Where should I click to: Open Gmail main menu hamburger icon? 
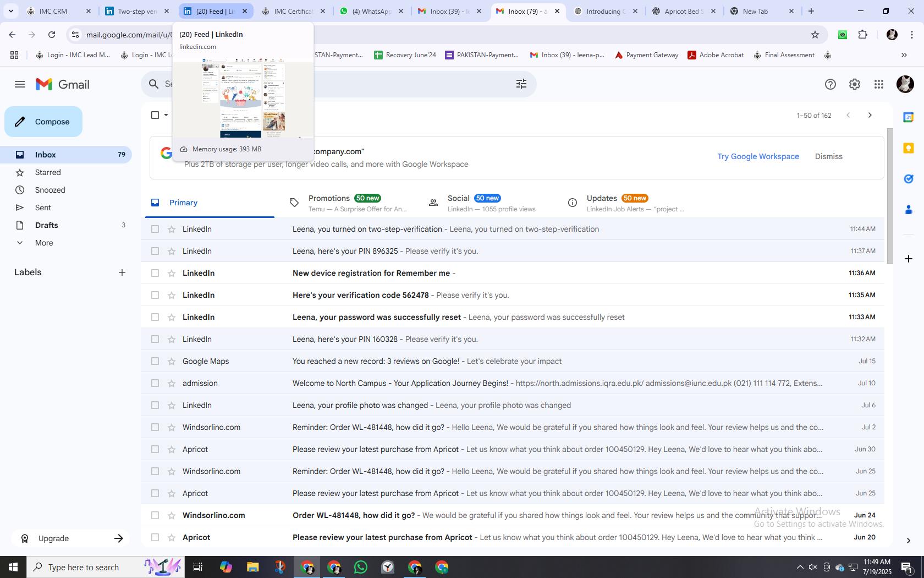pos(20,84)
